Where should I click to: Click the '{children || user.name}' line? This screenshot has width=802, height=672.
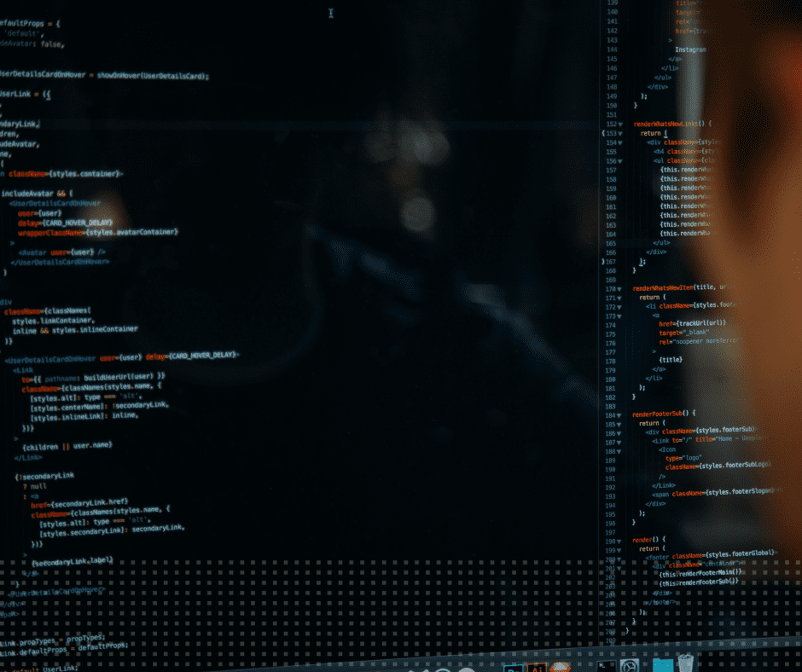click(x=67, y=446)
